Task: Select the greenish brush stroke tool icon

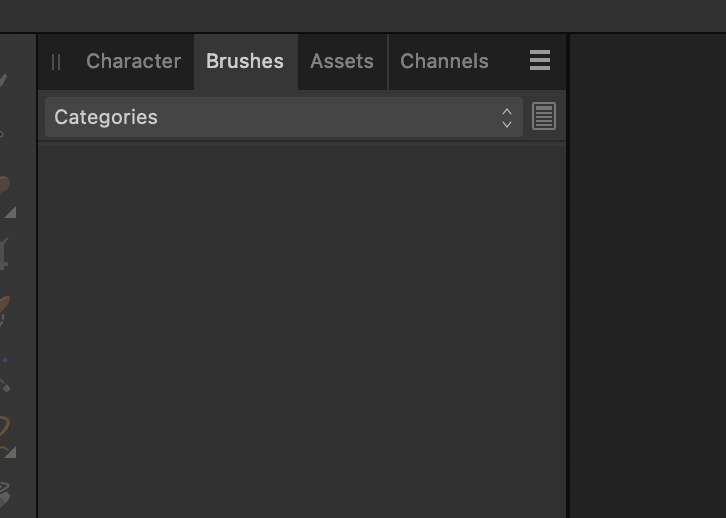Action: coord(3,82)
